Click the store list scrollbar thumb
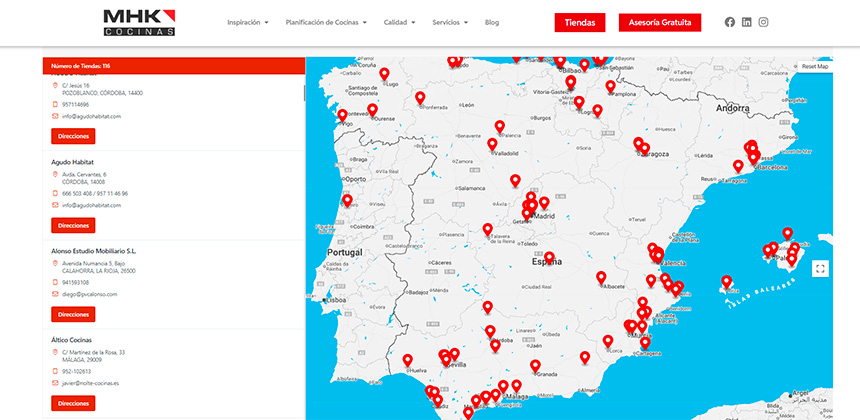Viewport: 860px width, 420px height. pos(304,93)
